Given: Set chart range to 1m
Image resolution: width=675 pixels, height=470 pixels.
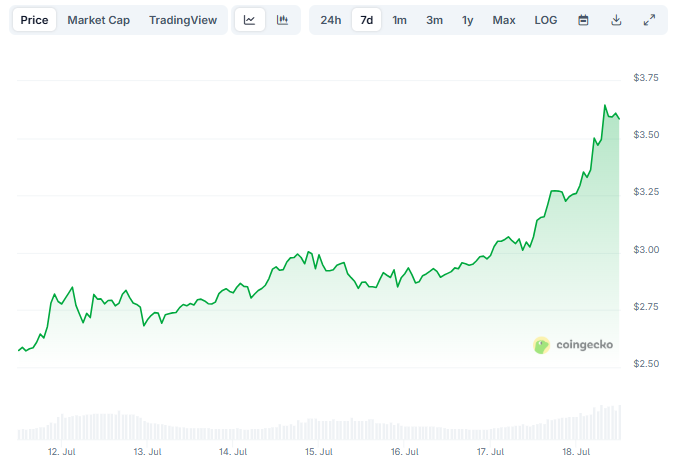Looking at the screenshot, I should [399, 20].
